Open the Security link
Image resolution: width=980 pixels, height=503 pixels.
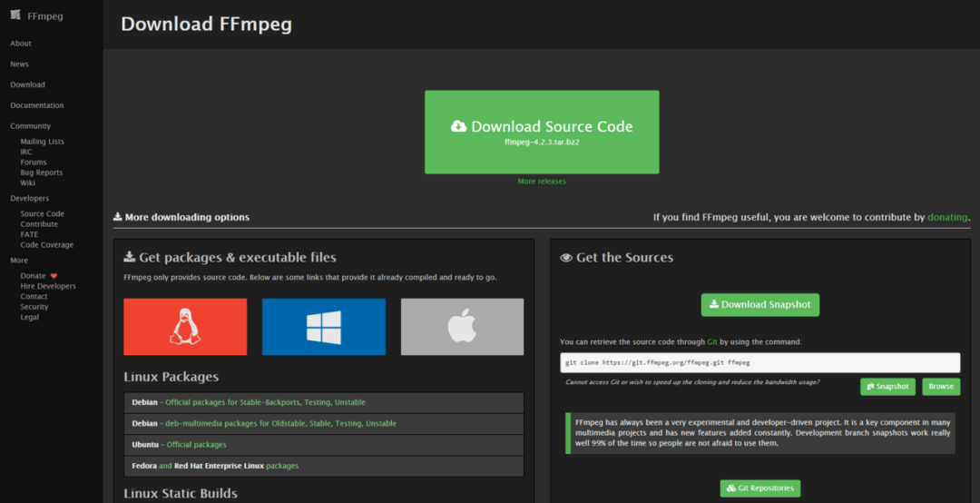click(x=34, y=307)
